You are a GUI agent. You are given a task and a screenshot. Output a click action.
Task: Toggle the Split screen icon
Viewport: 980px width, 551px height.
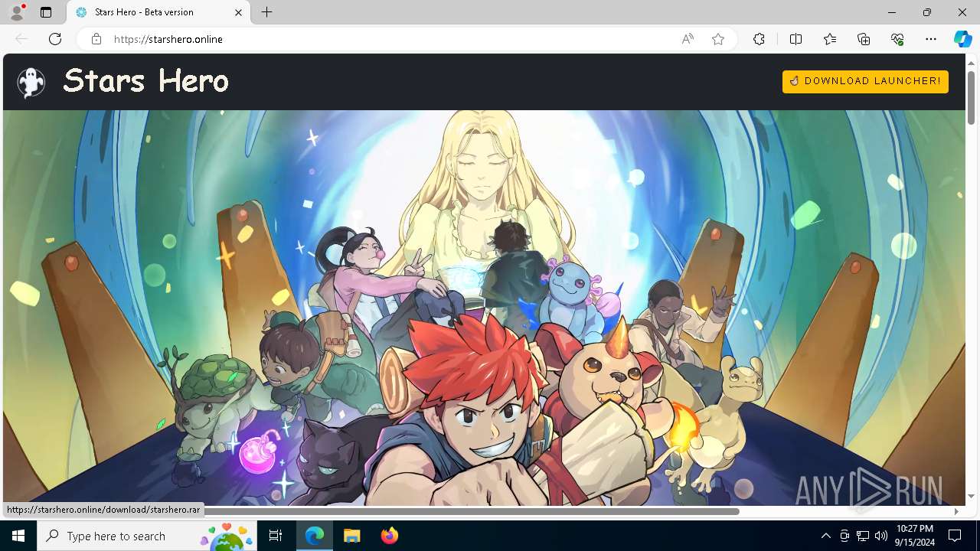coord(795,39)
